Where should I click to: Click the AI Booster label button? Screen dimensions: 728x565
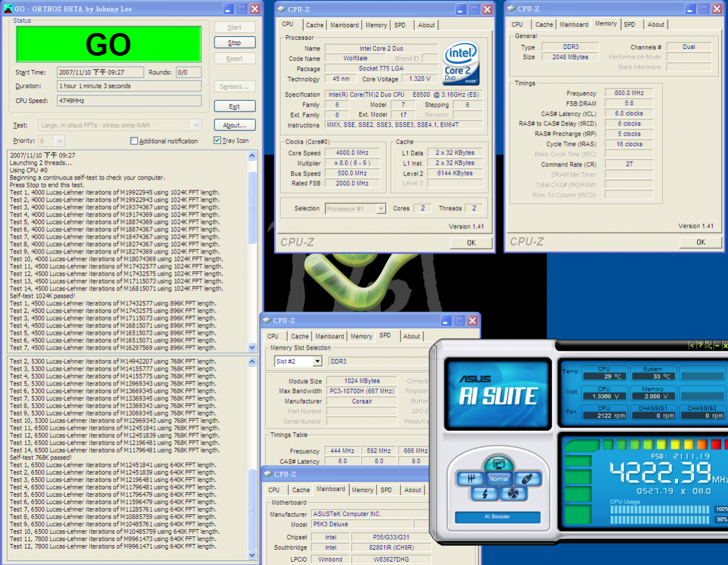tap(498, 517)
